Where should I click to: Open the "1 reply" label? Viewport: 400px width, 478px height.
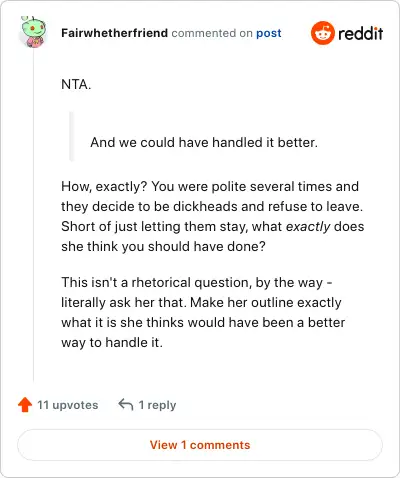click(x=157, y=405)
